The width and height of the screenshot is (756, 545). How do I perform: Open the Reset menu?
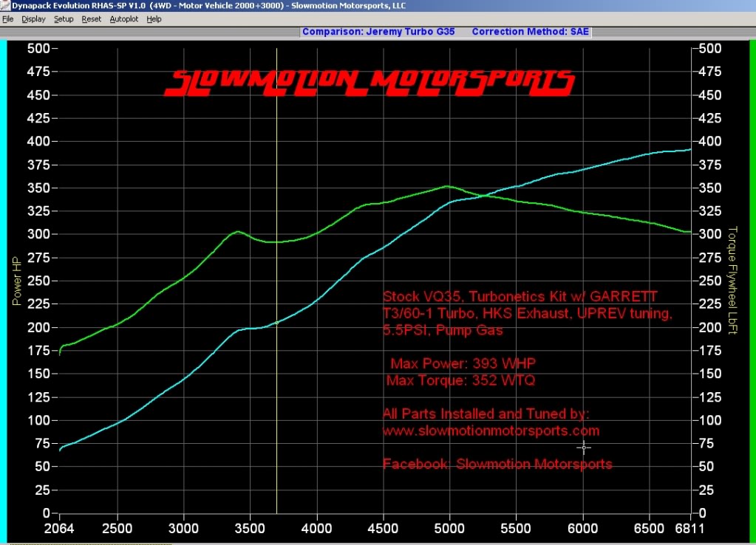(91, 19)
